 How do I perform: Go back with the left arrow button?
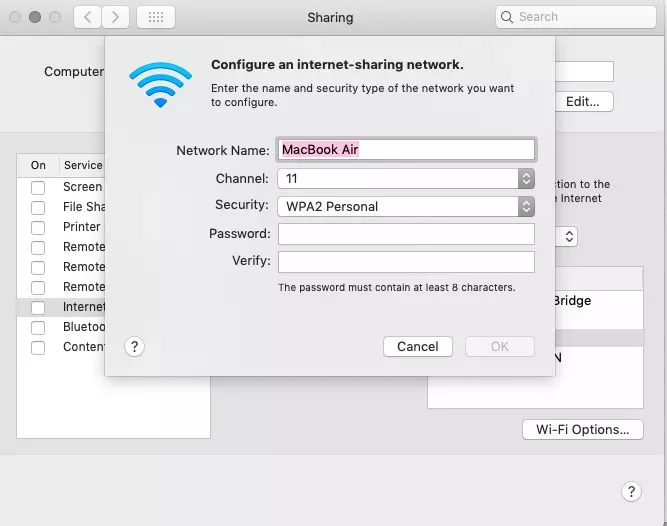(87, 17)
